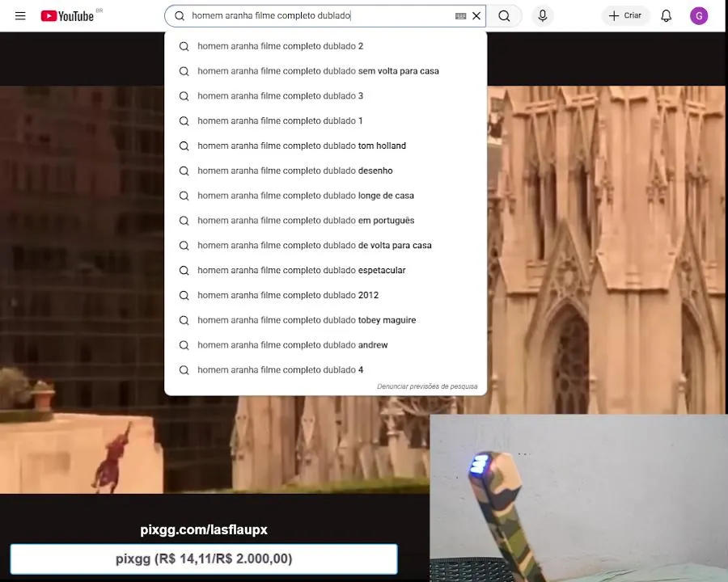Click search icon beside 'longe de casa'
The width and height of the screenshot is (728, 582).
pos(184,196)
